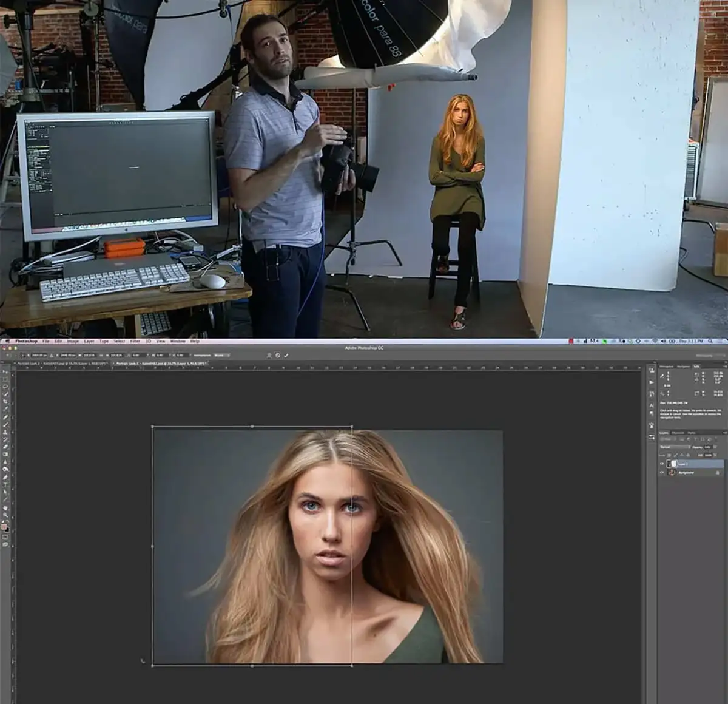Select the Pen tool
This screenshot has height=704, width=728.
click(5, 477)
